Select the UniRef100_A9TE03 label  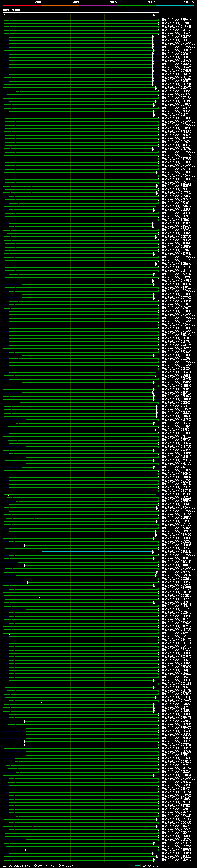pyautogui.click(x=177, y=94)
